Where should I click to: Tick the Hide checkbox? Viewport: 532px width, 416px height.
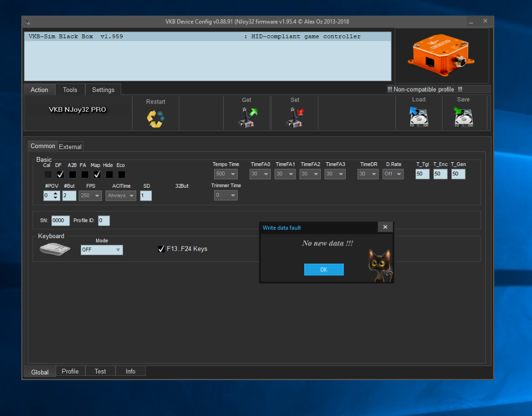tap(109, 174)
